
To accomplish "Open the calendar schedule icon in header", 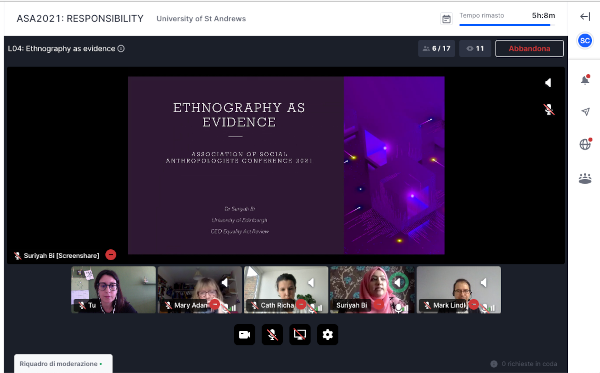I will [446, 19].
